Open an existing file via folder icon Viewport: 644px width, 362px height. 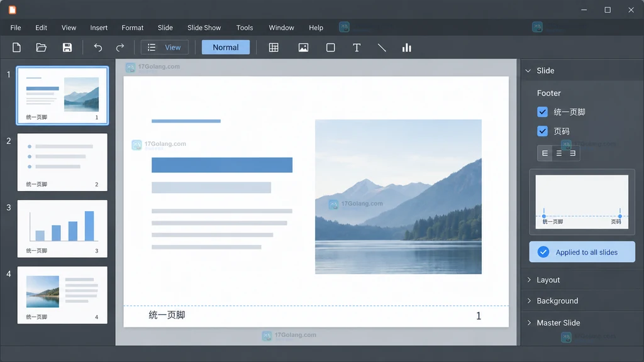tap(41, 48)
